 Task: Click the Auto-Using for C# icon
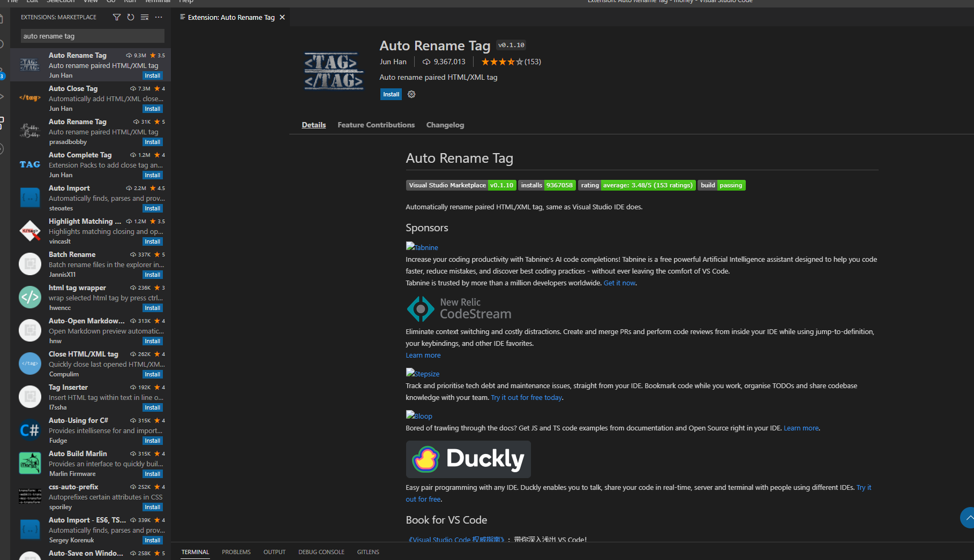[30, 430]
